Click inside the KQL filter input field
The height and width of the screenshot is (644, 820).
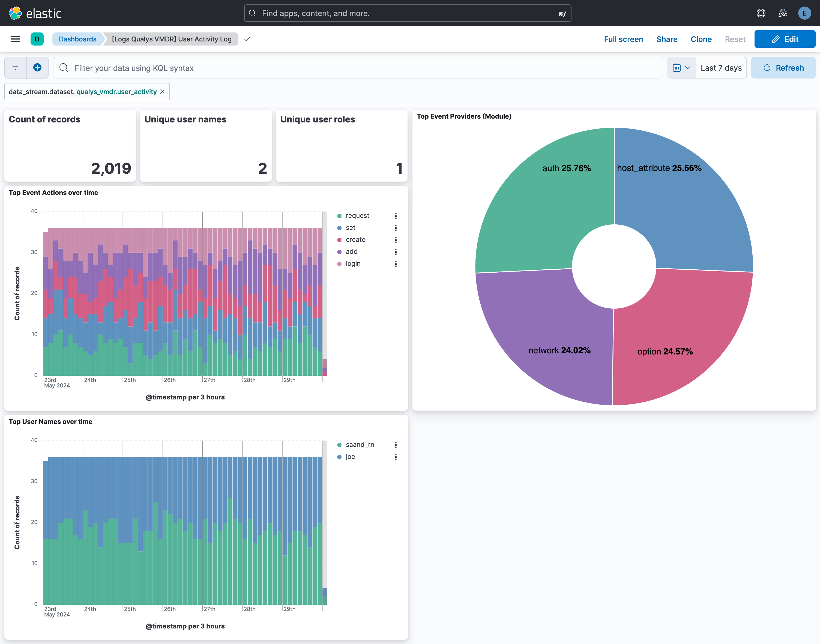[x=226, y=68]
